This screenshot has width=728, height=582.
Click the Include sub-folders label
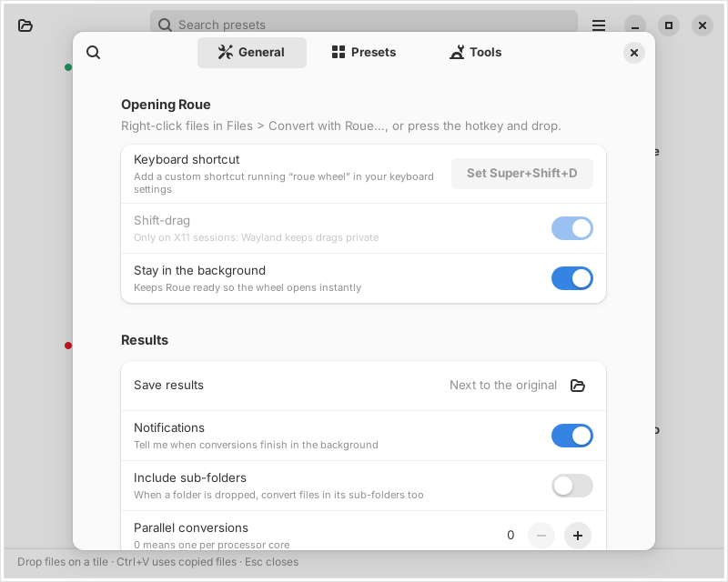coord(190,478)
